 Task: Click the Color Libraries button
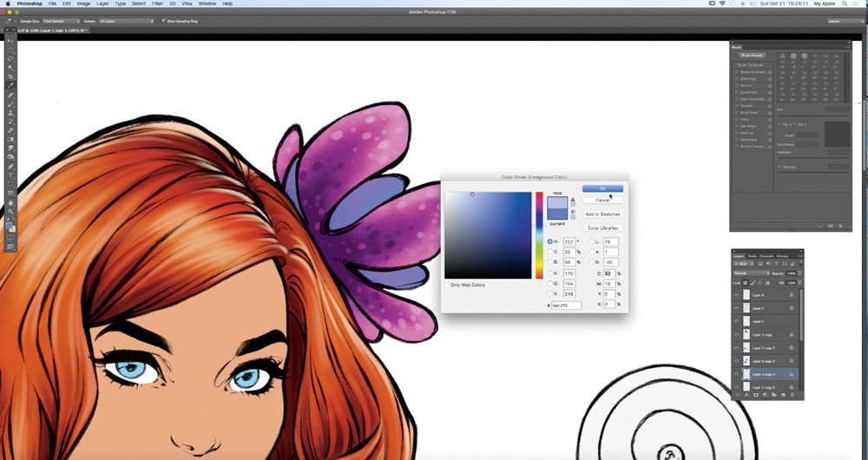coord(603,228)
